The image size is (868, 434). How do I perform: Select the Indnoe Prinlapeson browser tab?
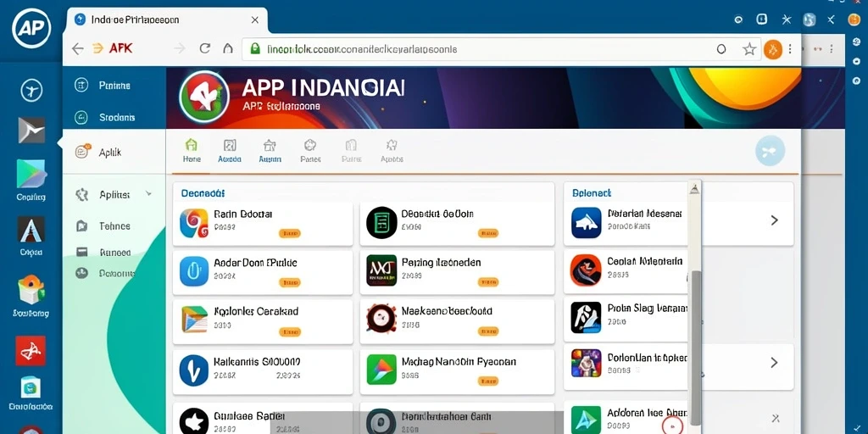166,20
